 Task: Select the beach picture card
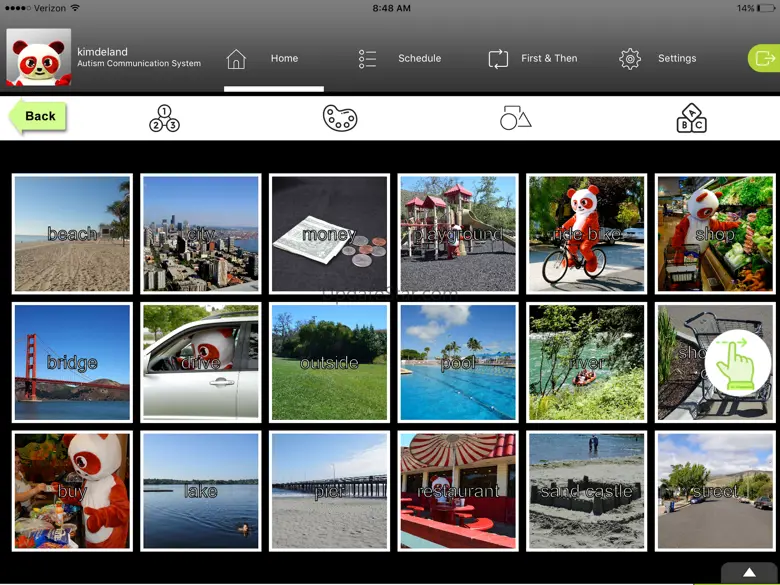(72, 234)
